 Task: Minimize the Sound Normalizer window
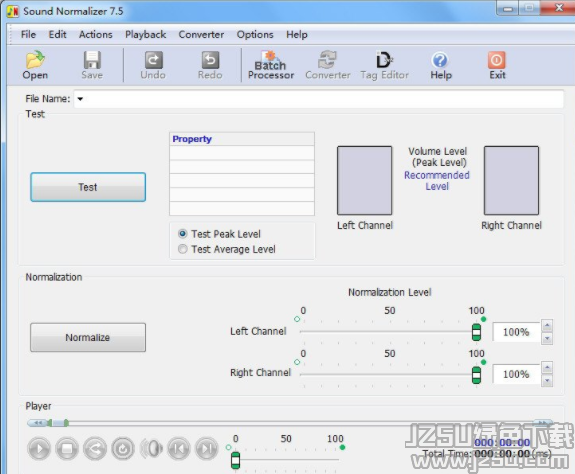508,8
